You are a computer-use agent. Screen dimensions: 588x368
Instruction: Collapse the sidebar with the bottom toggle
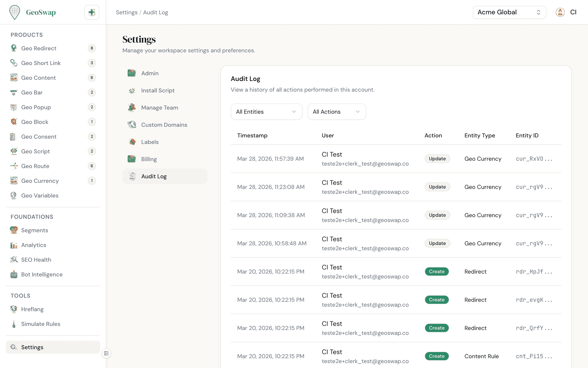106,353
